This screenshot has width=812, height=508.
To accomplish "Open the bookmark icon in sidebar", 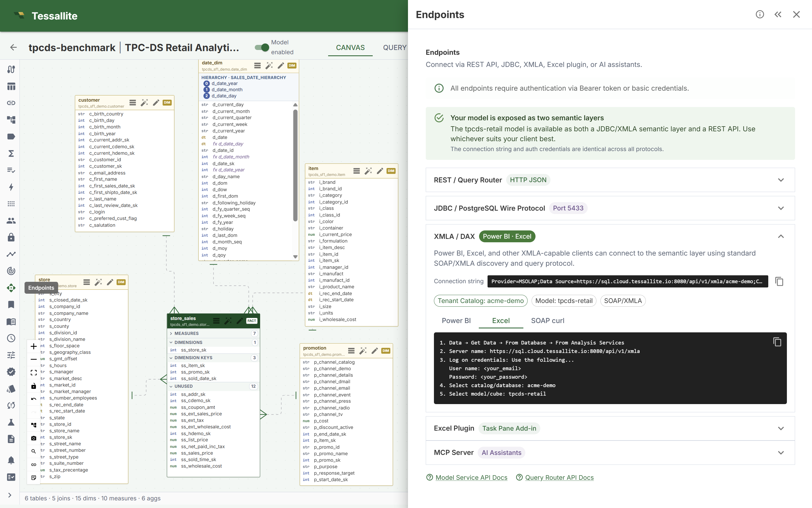I will pos(11,305).
